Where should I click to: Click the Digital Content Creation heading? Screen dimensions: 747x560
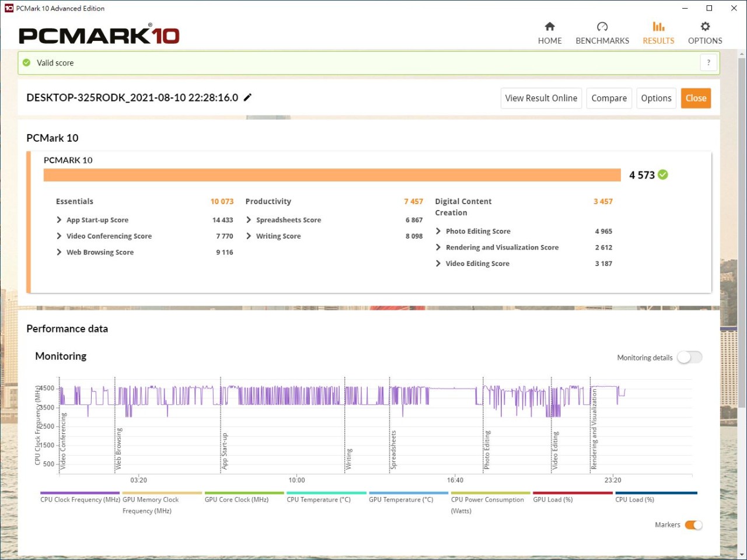coord(463,207)
